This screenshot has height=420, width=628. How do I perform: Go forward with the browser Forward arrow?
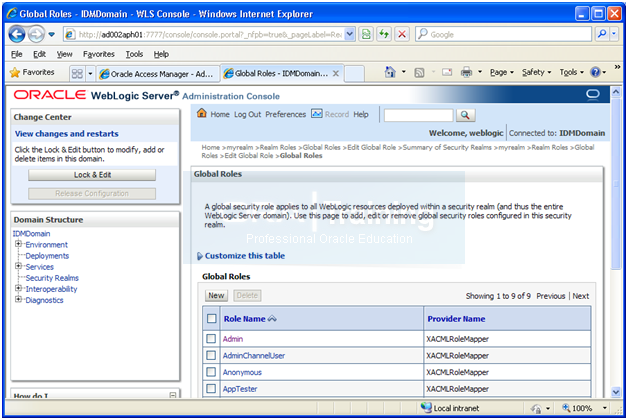point(36,34)
